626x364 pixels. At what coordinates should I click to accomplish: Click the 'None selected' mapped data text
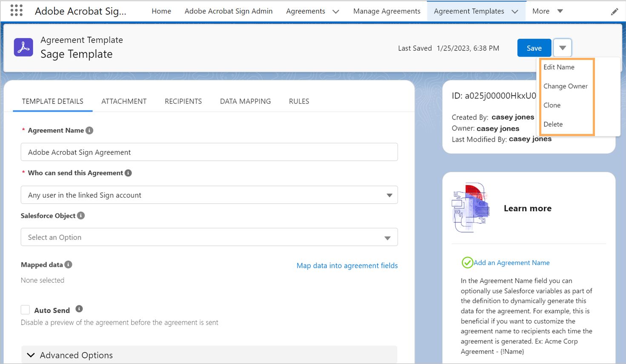pos(43,280)
